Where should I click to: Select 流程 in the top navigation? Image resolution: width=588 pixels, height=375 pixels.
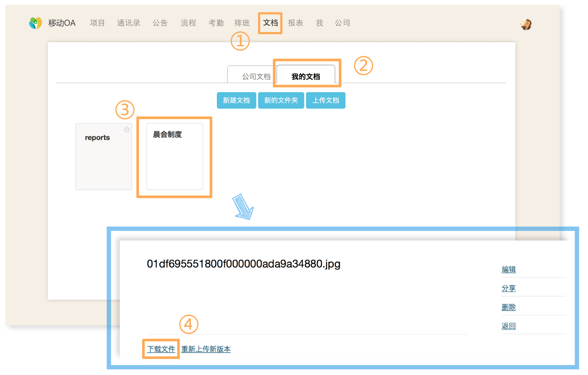tap(188, 23)
